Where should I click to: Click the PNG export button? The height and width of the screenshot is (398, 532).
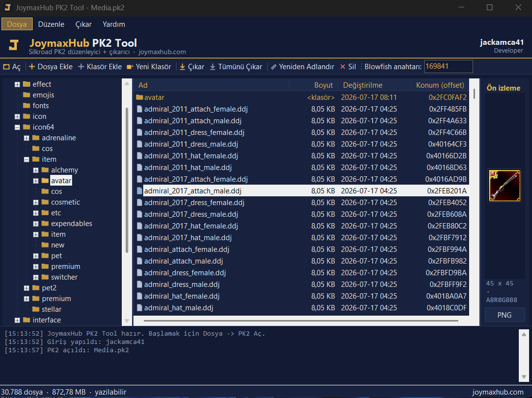pos(504,315)
